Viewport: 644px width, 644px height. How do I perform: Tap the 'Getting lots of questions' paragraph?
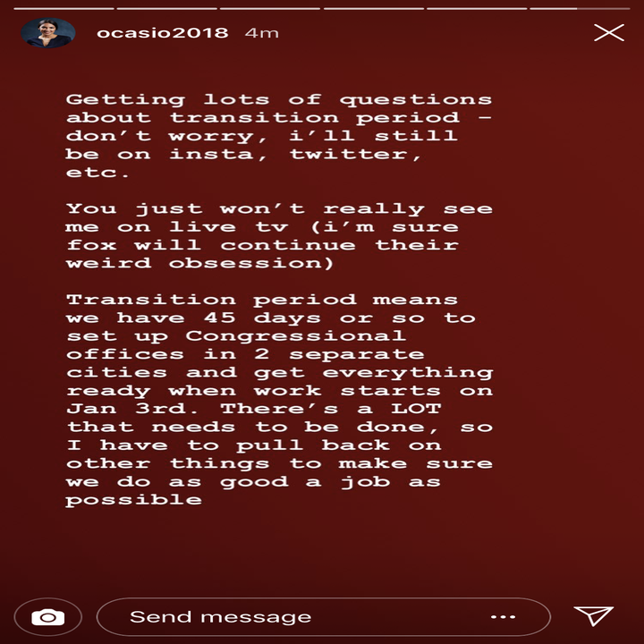pos(279,136)
